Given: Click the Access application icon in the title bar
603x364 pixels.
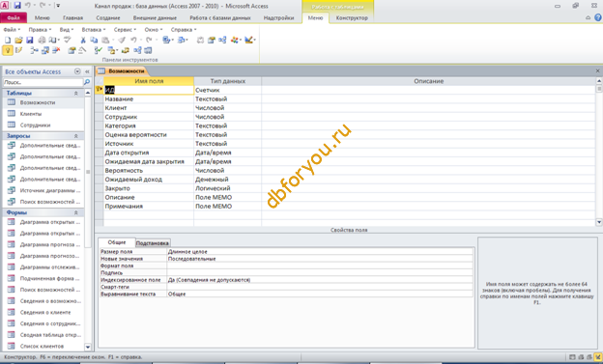Looking at the screenshot, I should point(5,6).
